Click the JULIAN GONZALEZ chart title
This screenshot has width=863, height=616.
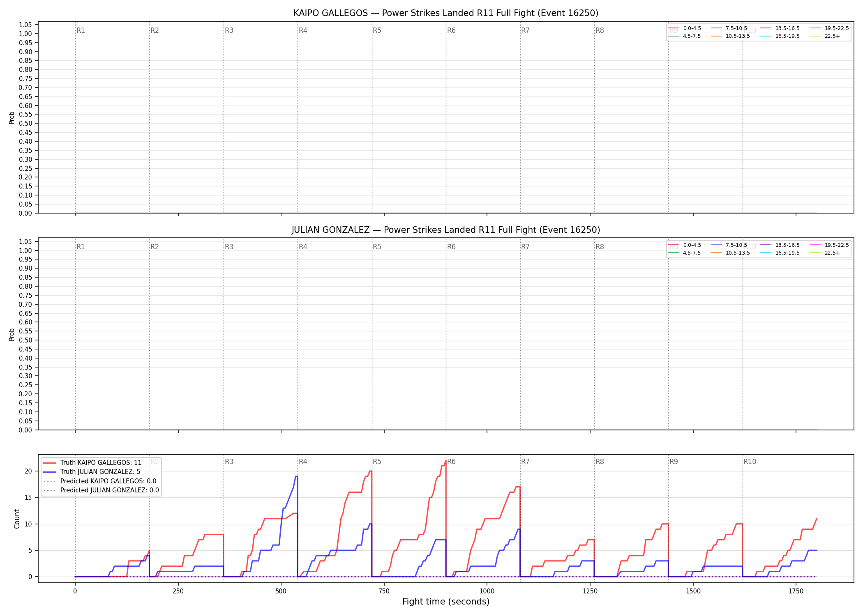446,230
